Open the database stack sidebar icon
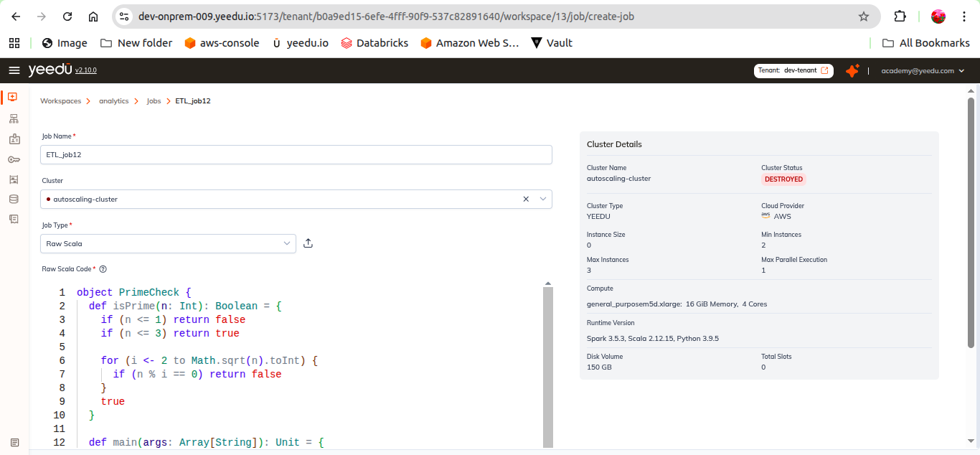Viewport: 980px width, 455px height. click(x=14, y=199)
